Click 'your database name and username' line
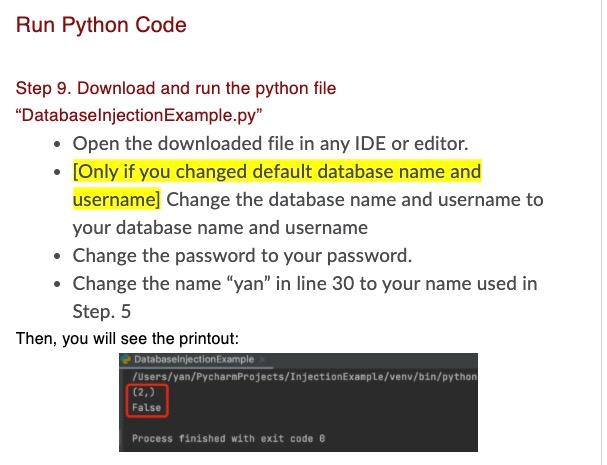The image size is (607, 465). point(220,227)
